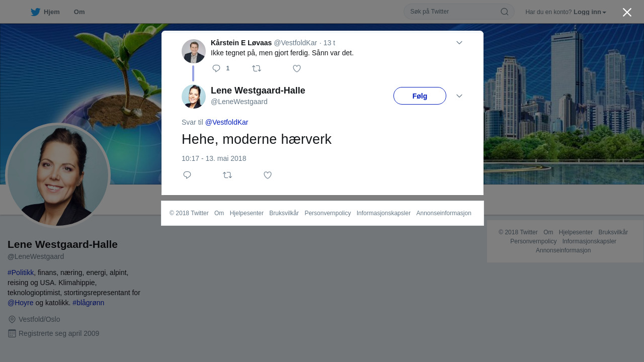Click the Twitter bird logo icon

(35, 12)
